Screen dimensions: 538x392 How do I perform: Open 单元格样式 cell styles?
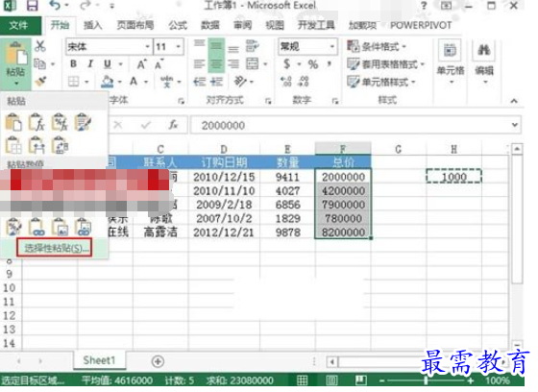(381, 82)
